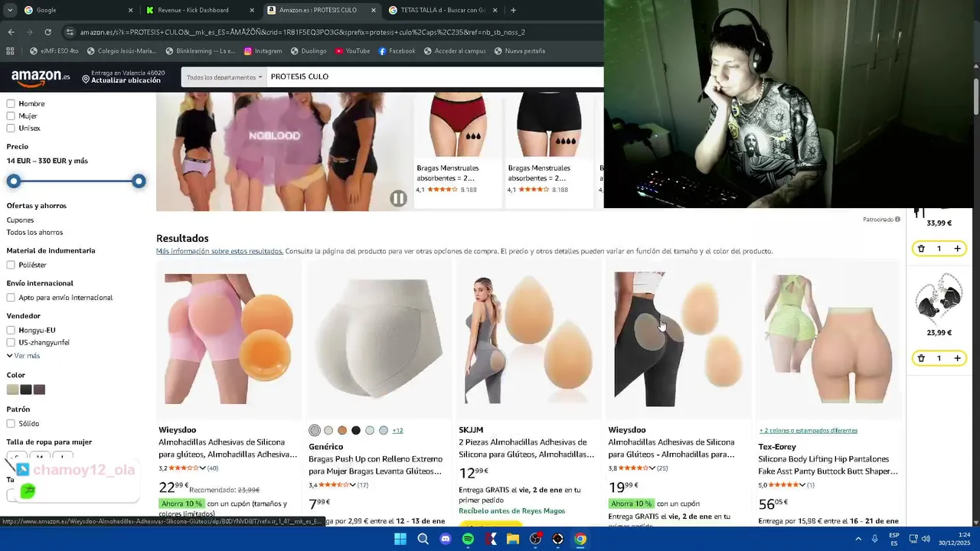Check the Unisex filter checkbox
The image size is (980, 551).
pyautogui.click(x=11, y=128)
